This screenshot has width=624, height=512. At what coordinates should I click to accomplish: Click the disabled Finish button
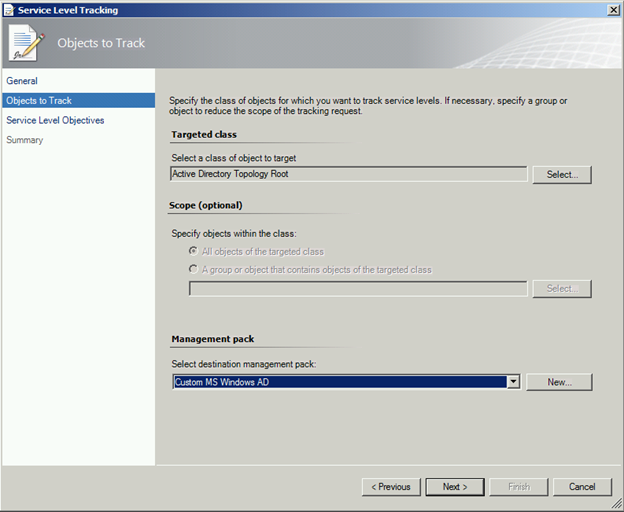[519, 487]
